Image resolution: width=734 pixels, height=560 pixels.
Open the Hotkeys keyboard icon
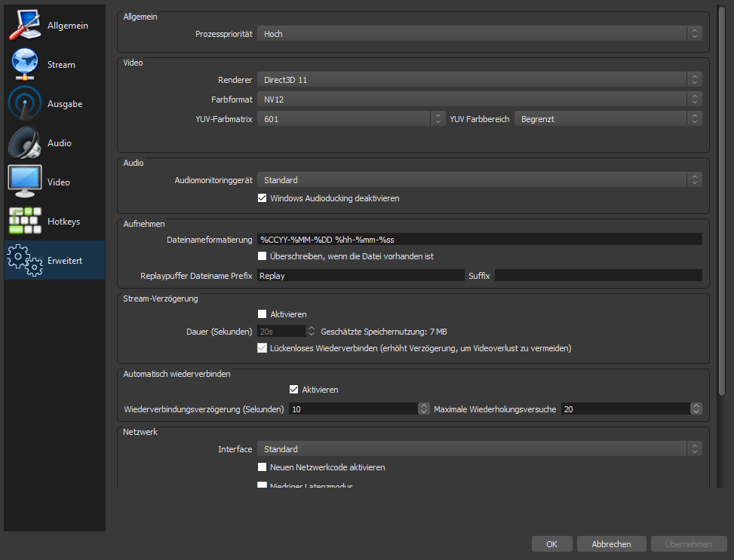click(x=24, y=222)
